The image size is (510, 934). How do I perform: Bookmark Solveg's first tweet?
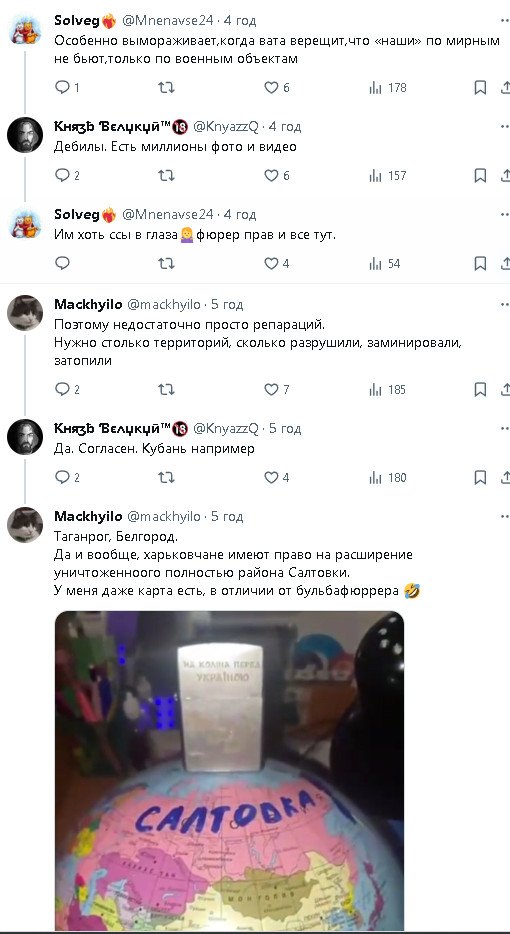pos(480,88)
